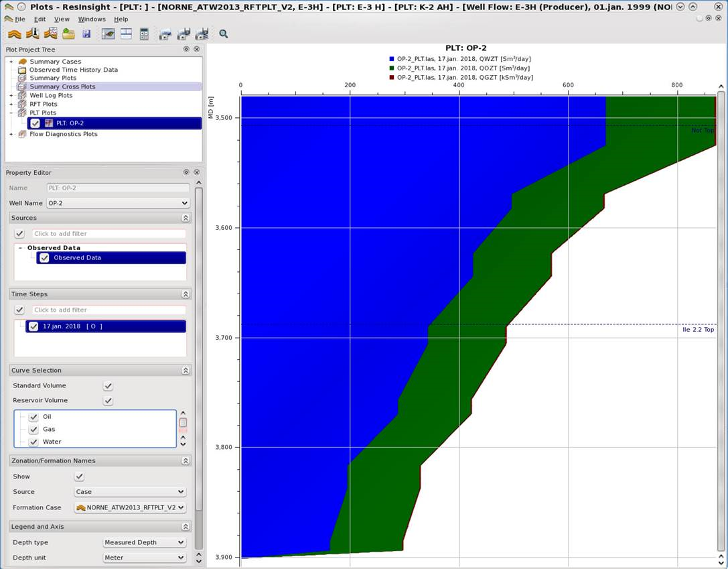Open the window tiling layout toolbar icon
Image resolution: width=728 pixels, height=569 pixels.
click(x=125, y=33)
